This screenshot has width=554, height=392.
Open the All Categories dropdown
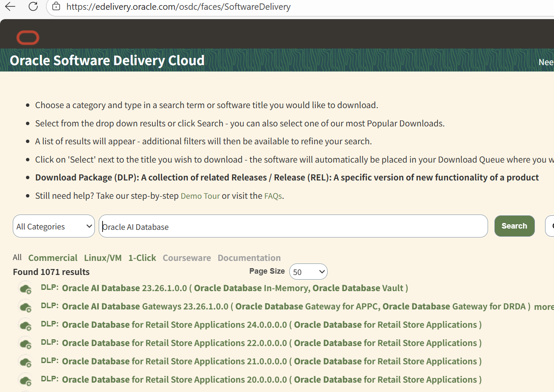pyautogui.click(x=54, y=226)
